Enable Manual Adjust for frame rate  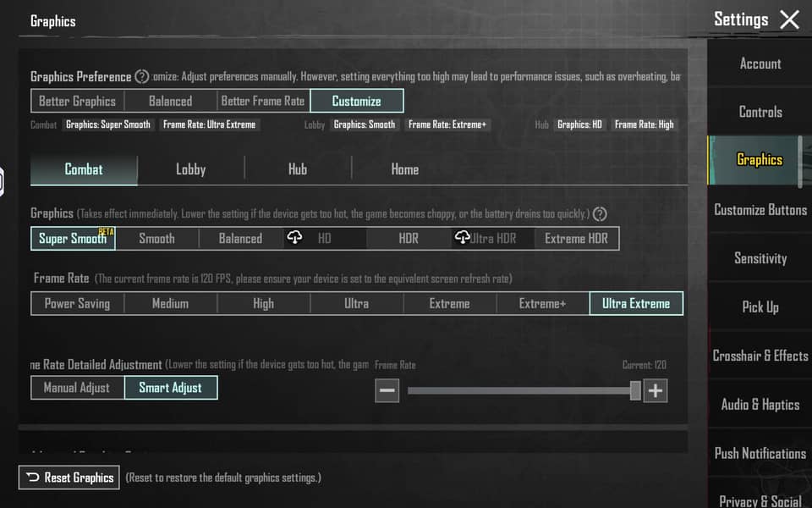pos(77,388)
